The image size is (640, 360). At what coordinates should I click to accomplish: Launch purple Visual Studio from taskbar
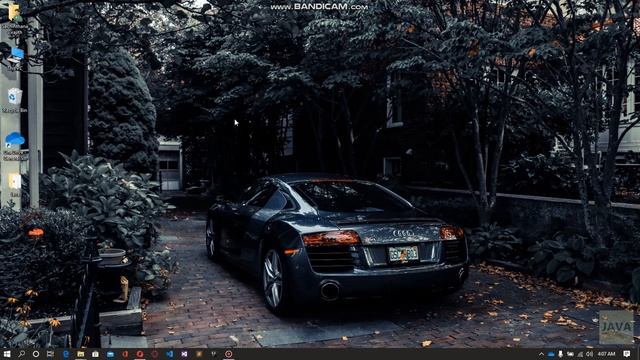click(184, 354)
